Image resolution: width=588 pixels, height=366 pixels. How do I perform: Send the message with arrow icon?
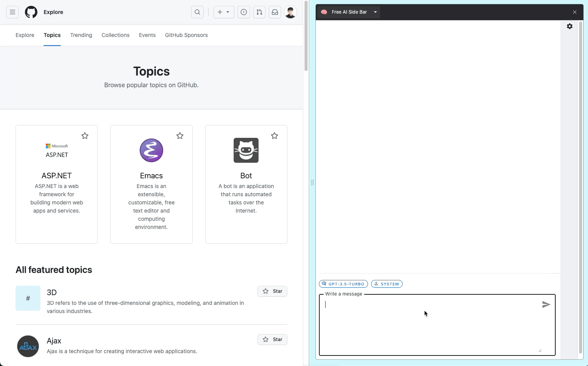click(x=546, y=304)
